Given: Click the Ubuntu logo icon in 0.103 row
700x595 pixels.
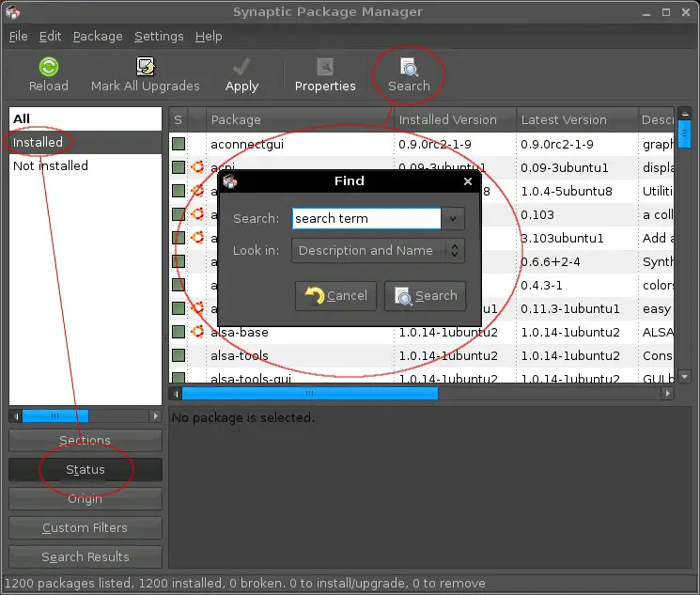Looking at the screenshot, I should click(197, 214).
